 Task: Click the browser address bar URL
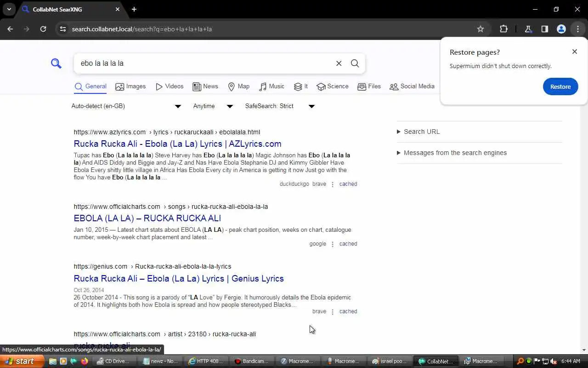(142, 29)
